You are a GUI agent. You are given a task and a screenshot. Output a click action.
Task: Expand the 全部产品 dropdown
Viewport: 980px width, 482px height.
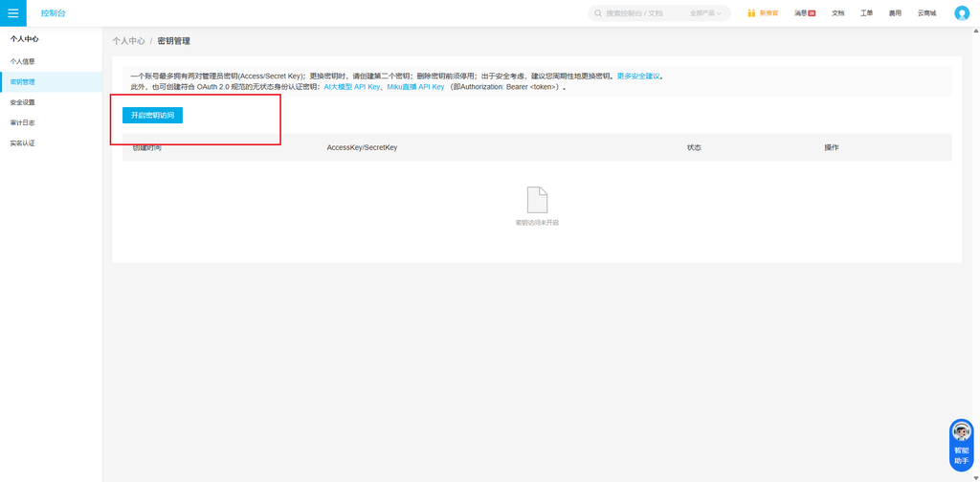pyautogui.click(x=705, y=13)
